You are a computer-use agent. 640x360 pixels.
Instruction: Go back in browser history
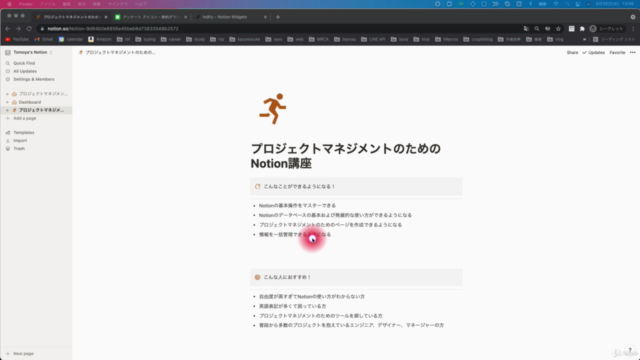click(8, 29)
